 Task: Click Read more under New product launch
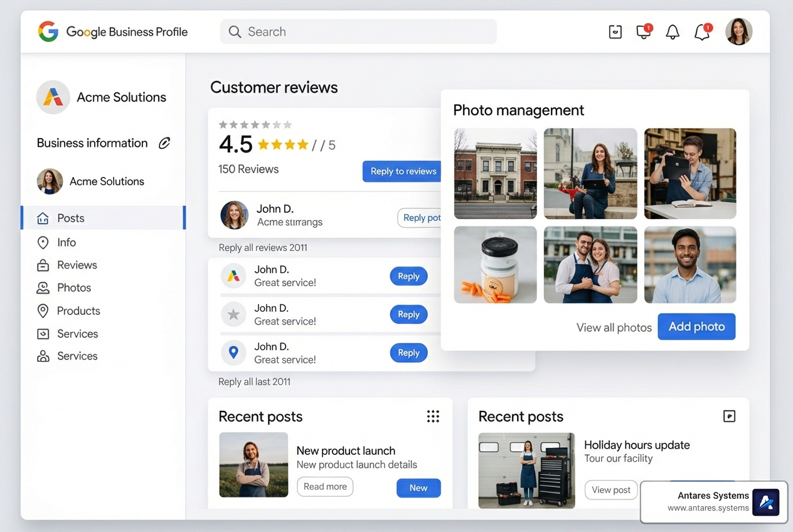[x=325, y=487]
